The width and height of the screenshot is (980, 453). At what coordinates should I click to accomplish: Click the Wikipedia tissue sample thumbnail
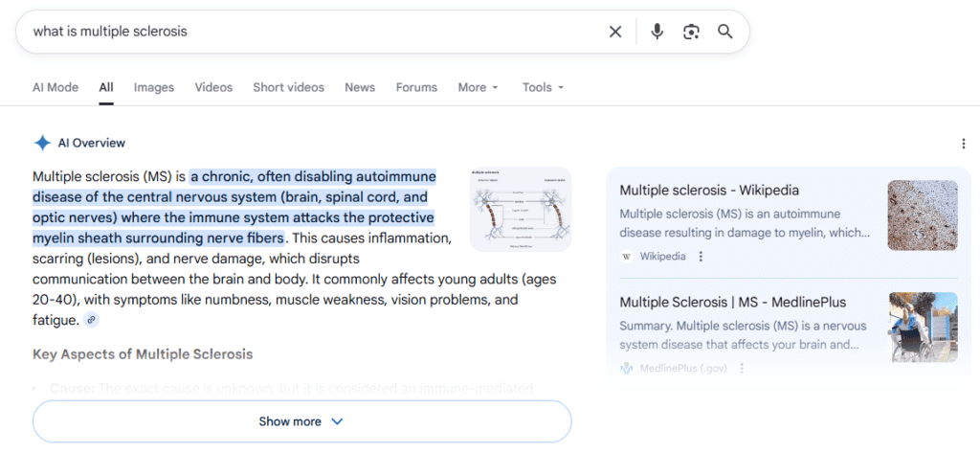(x=923, y=215)
